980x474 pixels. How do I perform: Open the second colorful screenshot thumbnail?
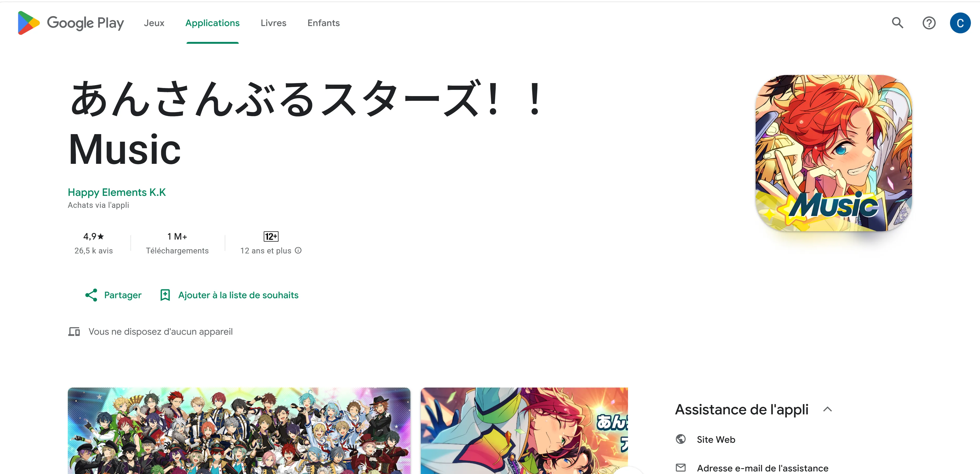[x=524, y=431]
